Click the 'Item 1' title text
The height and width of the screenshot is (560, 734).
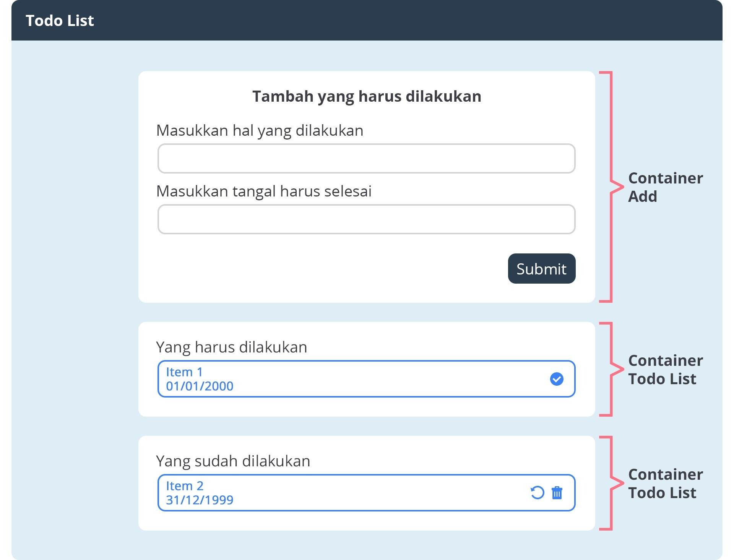[184, 372]
